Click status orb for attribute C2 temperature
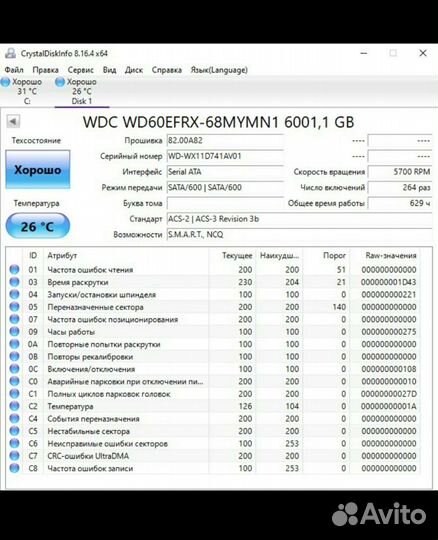 coord(14,406)
